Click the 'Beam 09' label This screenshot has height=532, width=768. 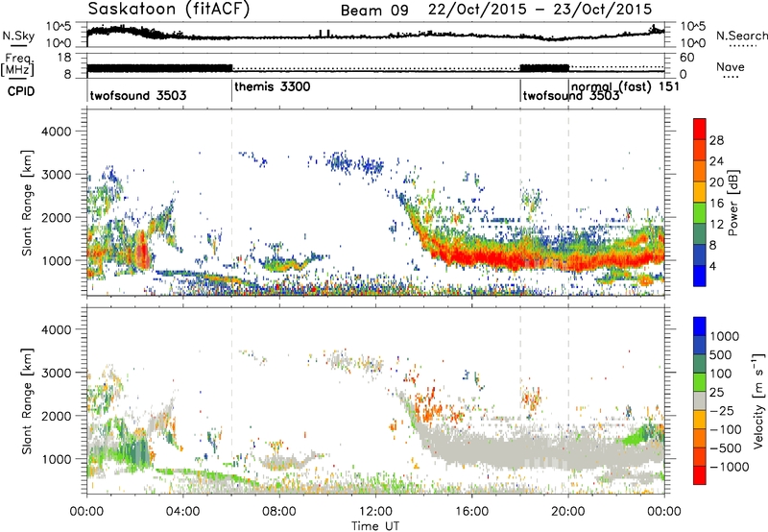pyautogui.click(x=374, y=11)
